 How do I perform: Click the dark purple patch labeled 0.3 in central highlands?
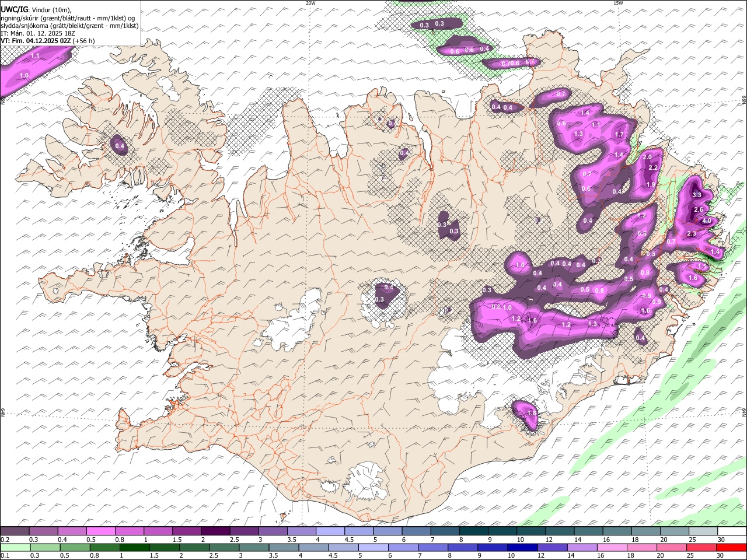click(450, 226)
